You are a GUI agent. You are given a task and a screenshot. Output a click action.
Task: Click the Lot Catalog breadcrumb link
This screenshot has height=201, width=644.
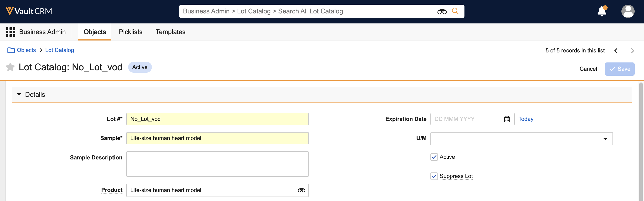(59, 50)
